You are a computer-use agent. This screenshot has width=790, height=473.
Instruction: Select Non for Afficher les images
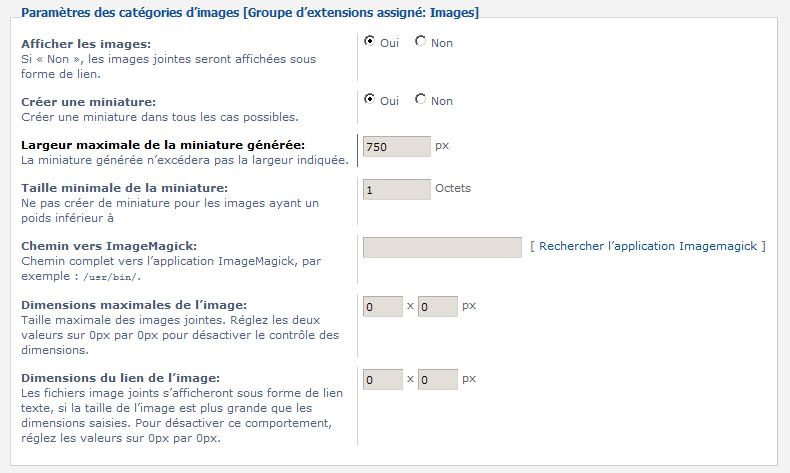[420, 42]
